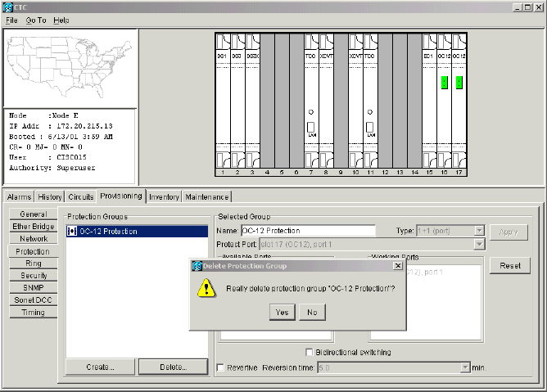Click the protection group Name field
This screenshot has height=392, width=547.
point(309,231)
